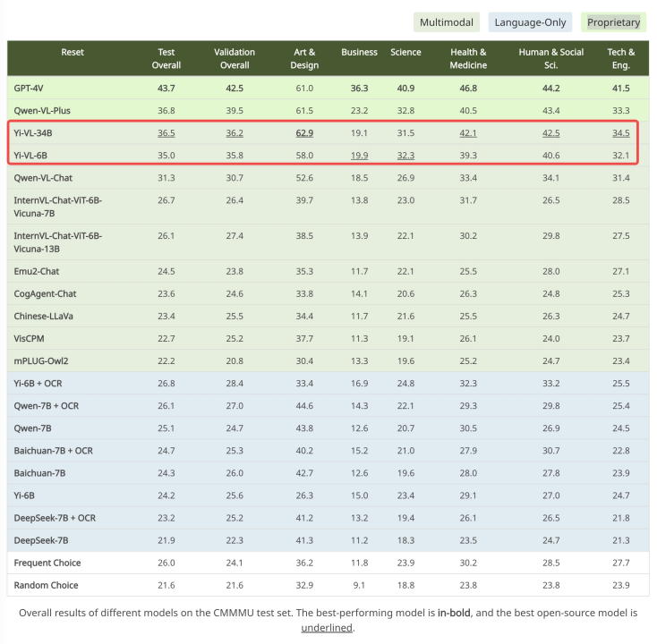Image resolution: width=657 pixels, height=644 pixels.
Task: Toggle the Multimodal filter button
Action: (447, 22)
